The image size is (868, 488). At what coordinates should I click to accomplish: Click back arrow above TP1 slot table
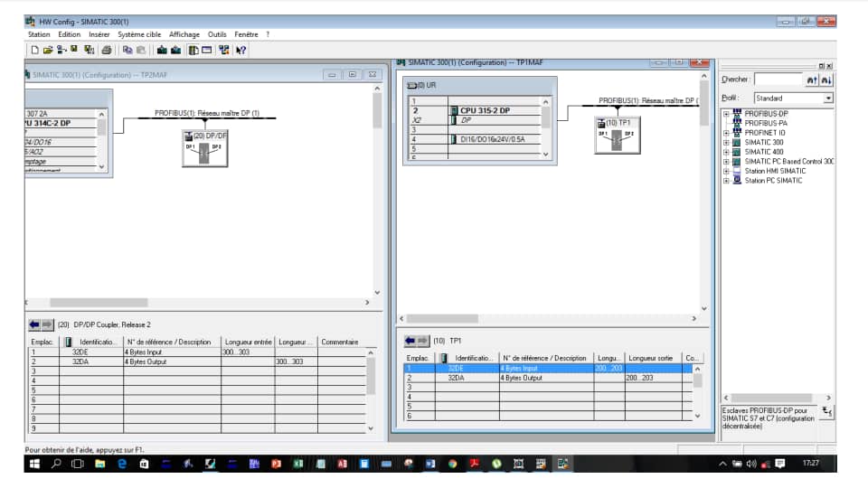[x=411, y=341]
